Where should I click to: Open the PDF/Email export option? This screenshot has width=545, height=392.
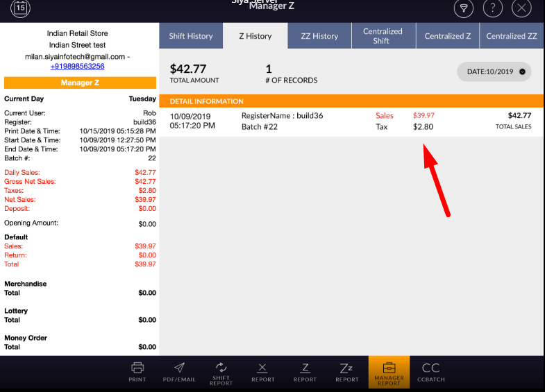[179, 371]
